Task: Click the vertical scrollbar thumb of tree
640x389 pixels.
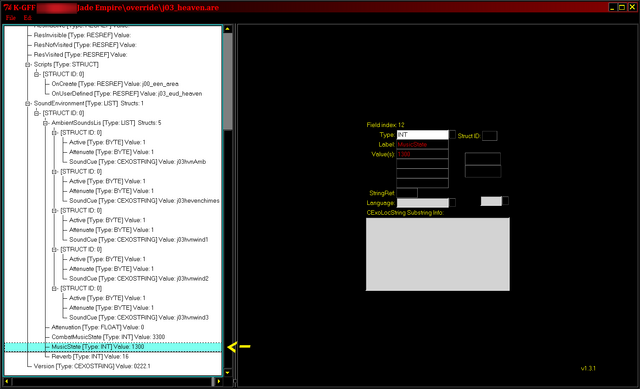Action: (x=228, y=82)
